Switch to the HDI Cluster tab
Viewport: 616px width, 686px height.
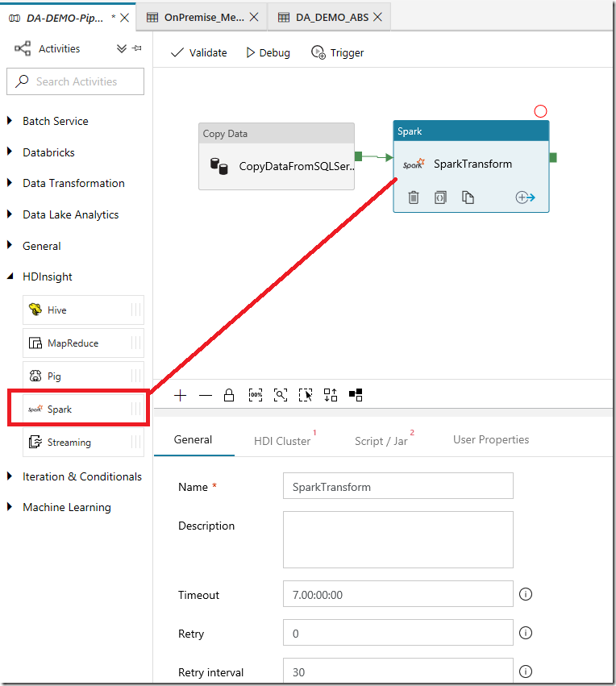click(282, 441)
